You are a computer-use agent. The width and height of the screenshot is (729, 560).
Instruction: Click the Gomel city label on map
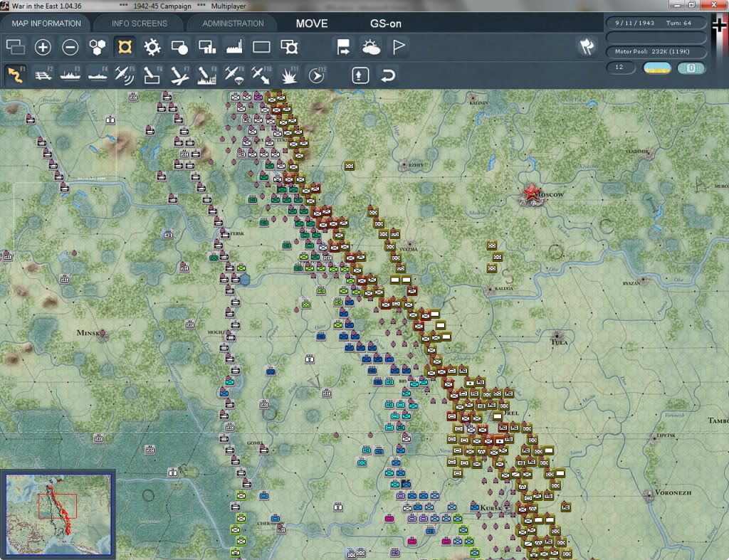point(255,443)
